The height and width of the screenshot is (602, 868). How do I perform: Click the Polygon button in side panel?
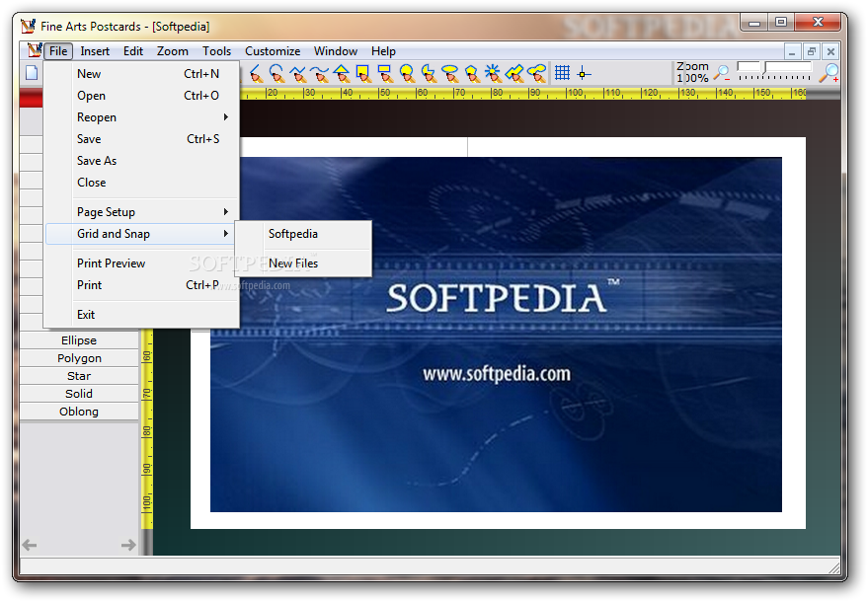(79, 358)
